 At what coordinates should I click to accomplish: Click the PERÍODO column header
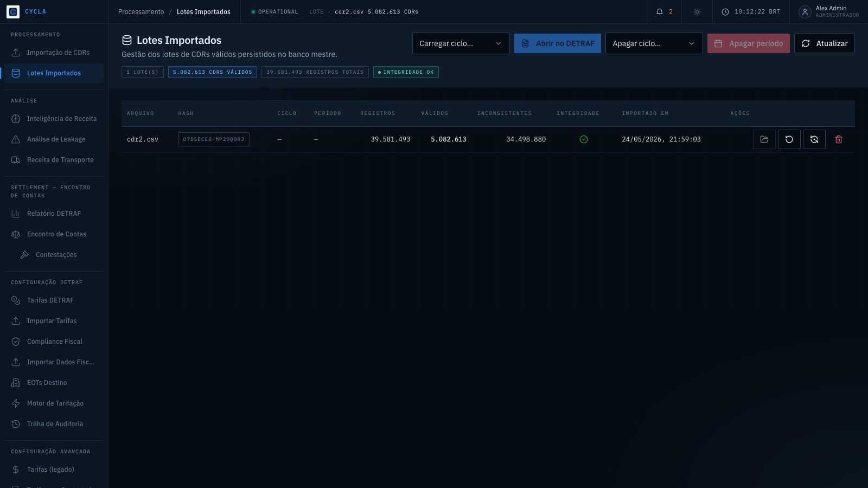(328, 113)
